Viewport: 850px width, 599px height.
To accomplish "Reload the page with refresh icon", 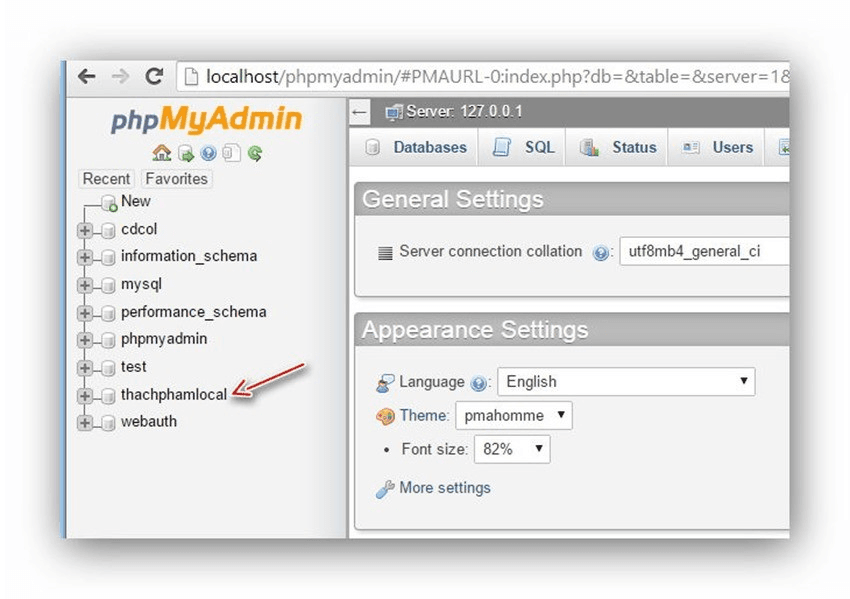I will 154,76.
